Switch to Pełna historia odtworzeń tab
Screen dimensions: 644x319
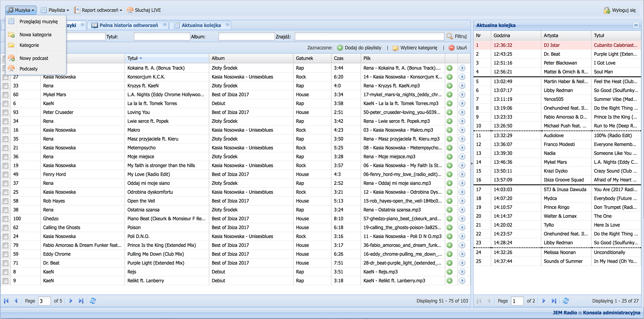[128, 25]
